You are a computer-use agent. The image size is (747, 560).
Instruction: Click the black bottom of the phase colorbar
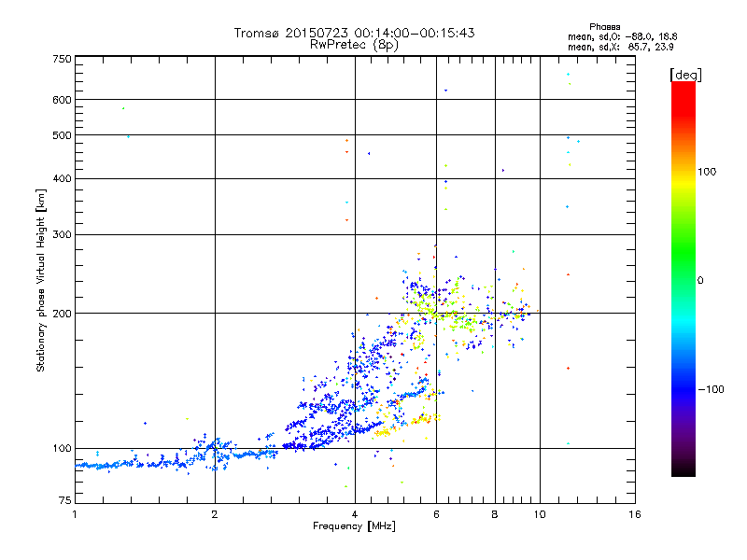(x=684, y=469)
